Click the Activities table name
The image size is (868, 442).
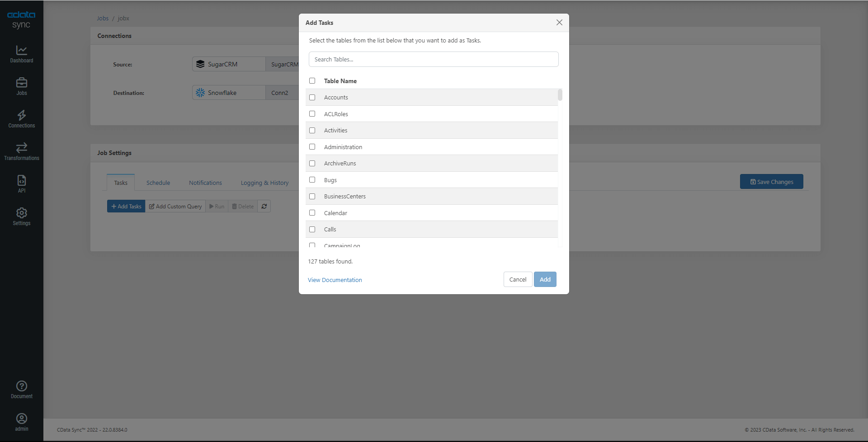click(335, 131)
